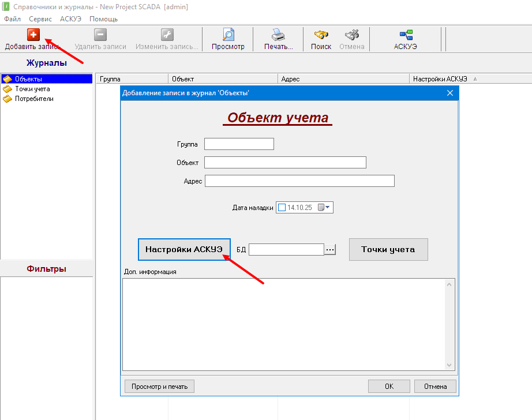Click the Группа input field

coord(239,144)
